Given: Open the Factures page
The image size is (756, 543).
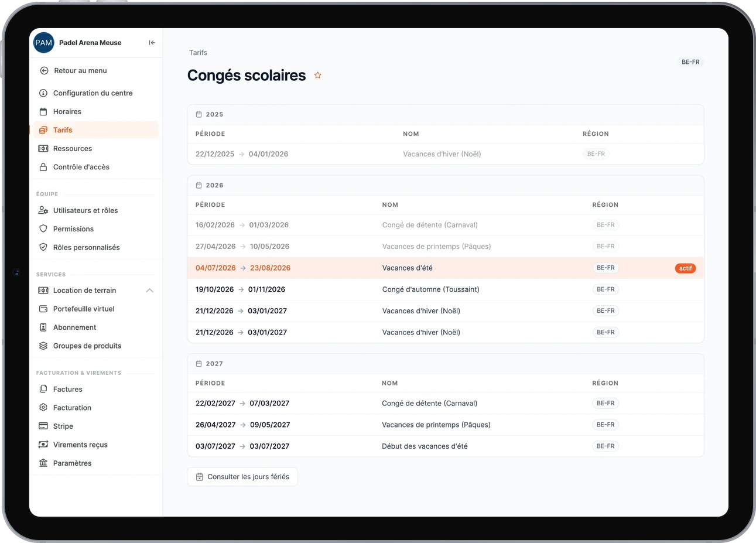Looking at the screenshot, I should coord(96,390).
